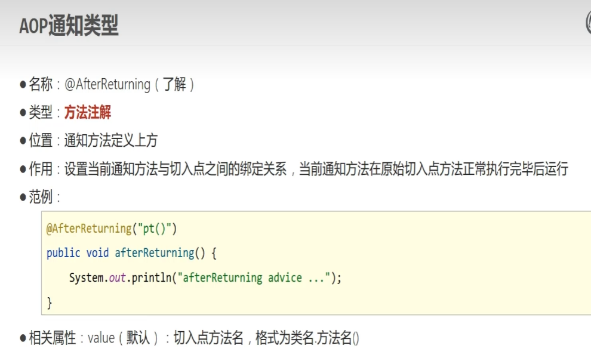Screen dimensions: 591x364
Task: Click the "相关属性" label
Action: click(53, 338)
